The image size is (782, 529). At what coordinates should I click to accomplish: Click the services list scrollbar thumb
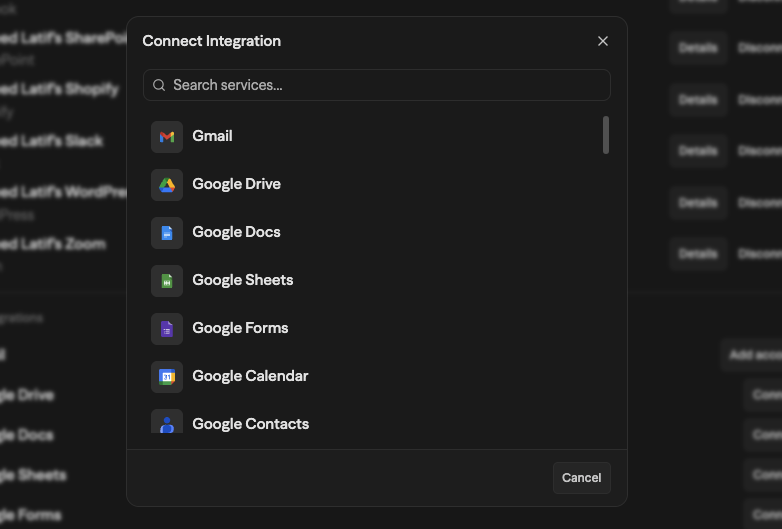tap(606, 135)
